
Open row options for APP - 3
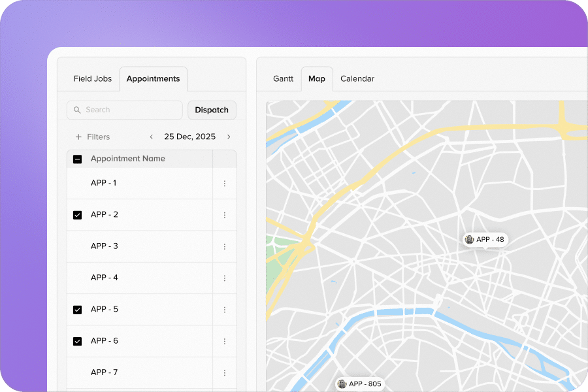pyautogui.click(x=225, y=246)
